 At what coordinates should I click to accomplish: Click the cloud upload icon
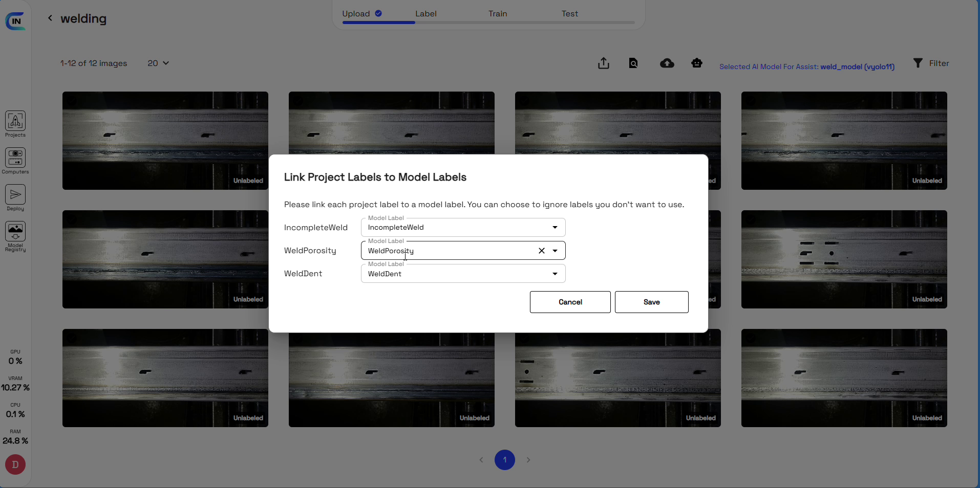tap(666, 63)
